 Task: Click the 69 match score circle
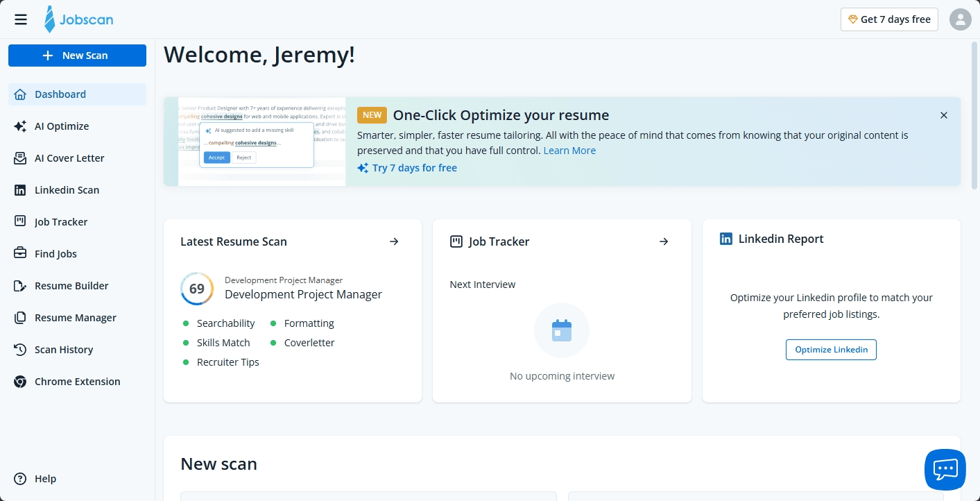tap(196, 288)
